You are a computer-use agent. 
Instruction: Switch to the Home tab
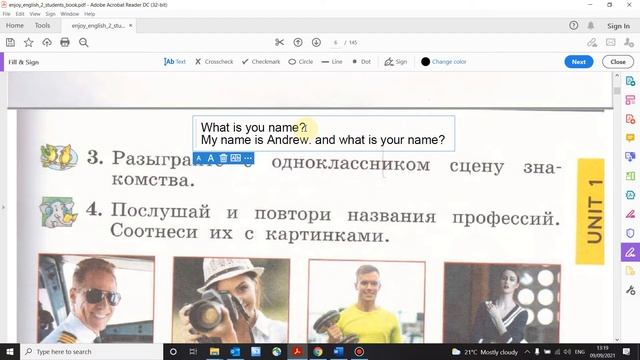pyautogui.click(x=15, y=25)
